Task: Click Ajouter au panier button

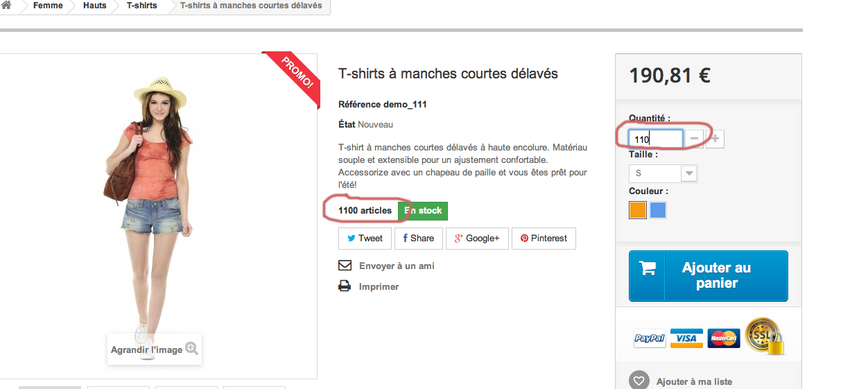Action: 709,276
